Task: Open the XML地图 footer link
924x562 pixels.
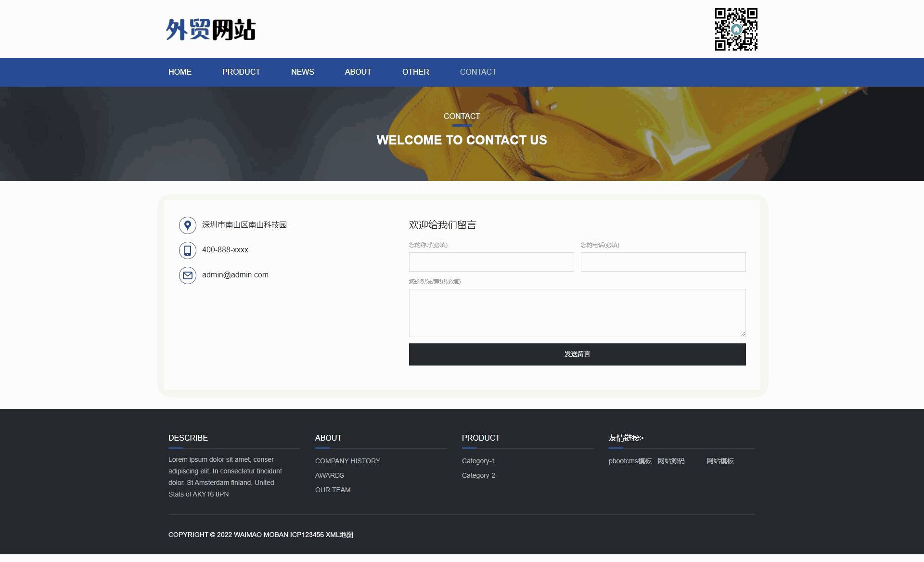Action: [339, 535]
